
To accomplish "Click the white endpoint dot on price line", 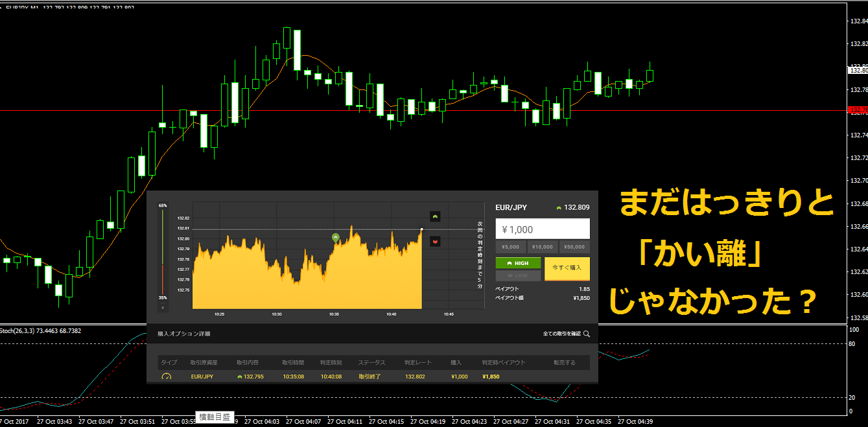I will 422,229.
